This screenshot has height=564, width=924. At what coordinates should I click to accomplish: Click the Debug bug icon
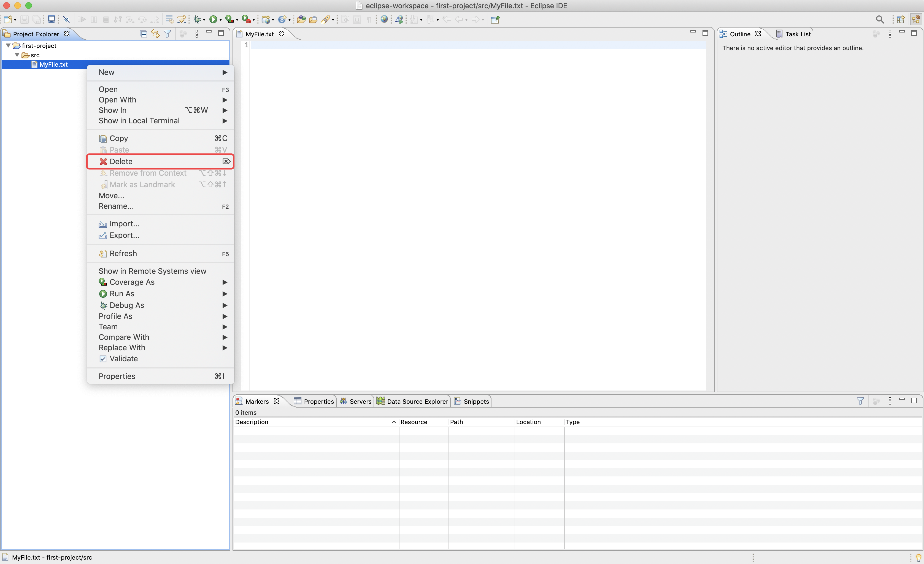coord(197,19)
